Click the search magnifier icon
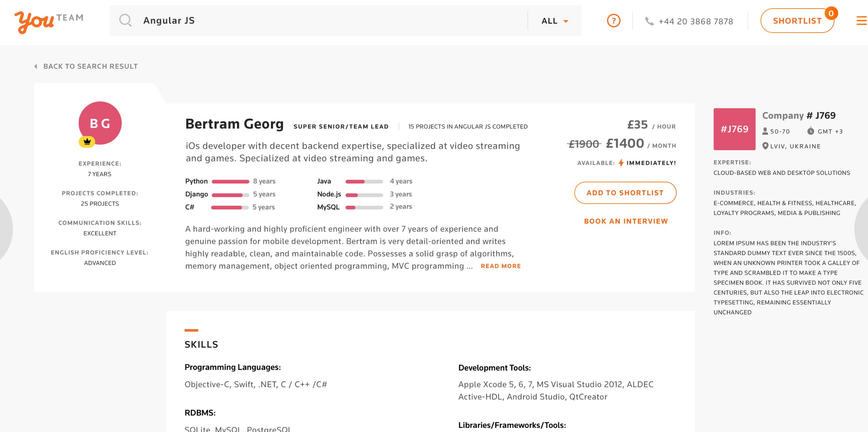Image resolution: width=868 pixels, height=432 pixels. pos(125,20)
